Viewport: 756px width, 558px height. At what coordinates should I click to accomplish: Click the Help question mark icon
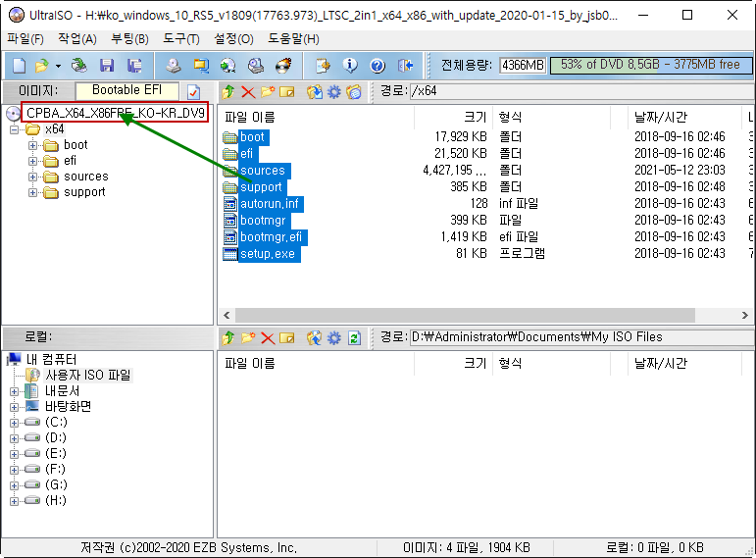(x=378, y=65)
